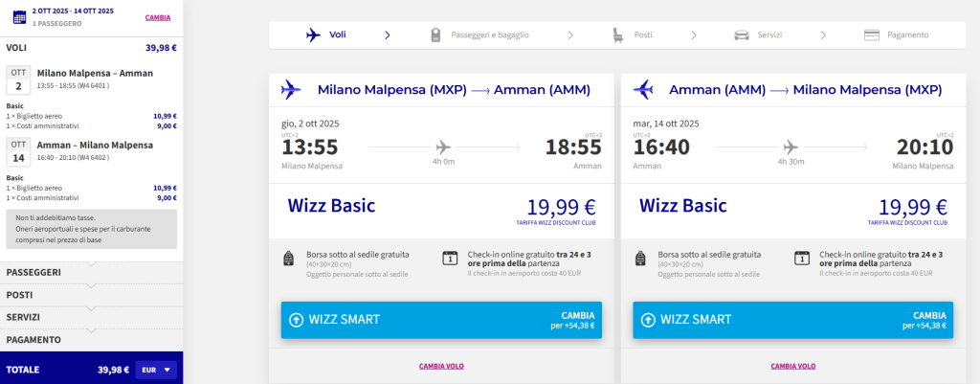The width and height of the screenshot is (980, 384).
Task: Expand the Pagamento section in the sidebar
Action: click(x=91, y=340)
